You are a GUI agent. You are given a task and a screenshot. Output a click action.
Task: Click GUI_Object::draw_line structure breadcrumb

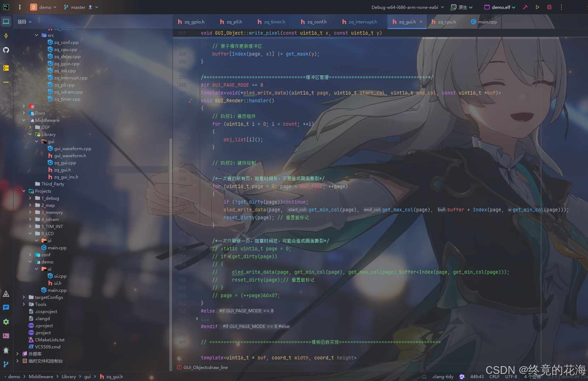click(205, 367)
